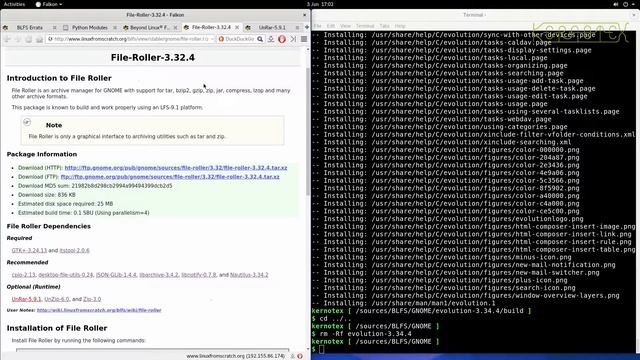Close the UnRar-5.9.1 tab
The image size is (640, 360).
point(297,27)
